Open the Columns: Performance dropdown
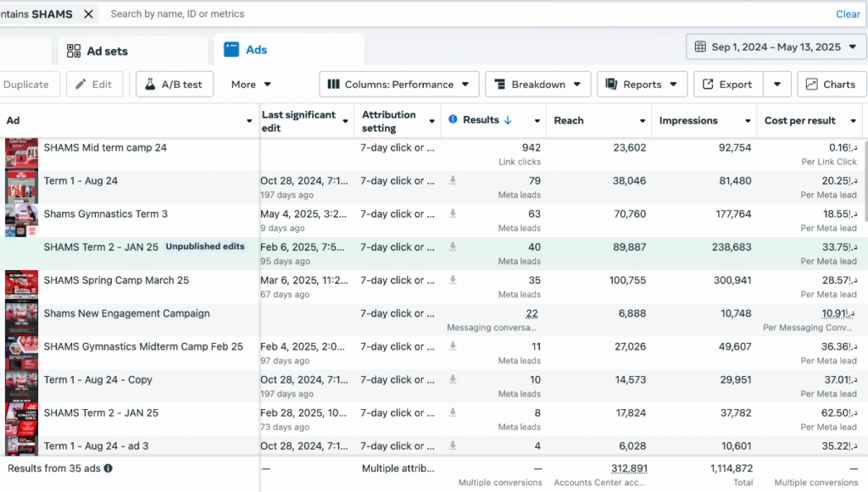The width and height of the screenshot is (868, 492). click(399, 85)
